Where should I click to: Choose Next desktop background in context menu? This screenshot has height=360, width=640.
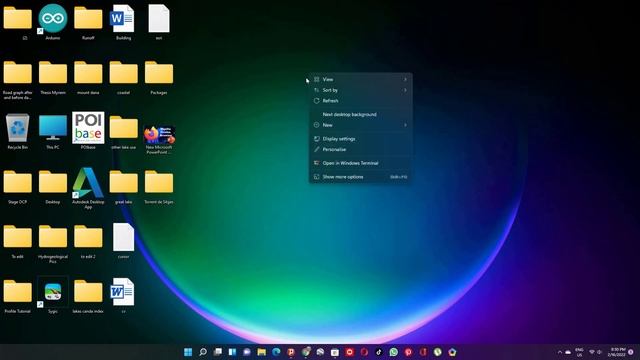(360, 115)
